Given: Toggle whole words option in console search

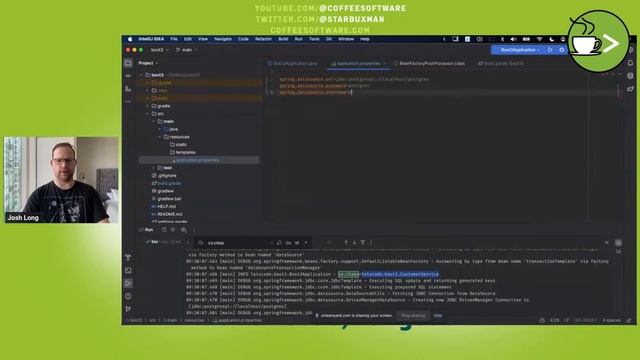Looking at the screenshot, I should pos(297,243).
